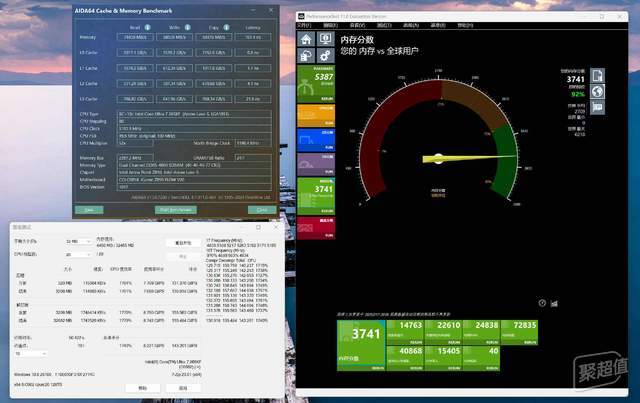Click the 72835 result tile
This screenshot has height=403, width=640.
click(x=519, y=332)
